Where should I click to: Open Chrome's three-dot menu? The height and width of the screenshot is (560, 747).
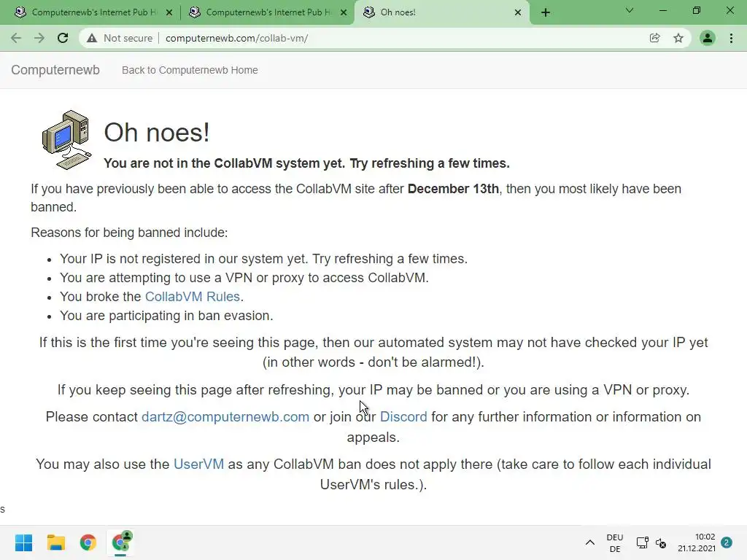tap(731, 38)
